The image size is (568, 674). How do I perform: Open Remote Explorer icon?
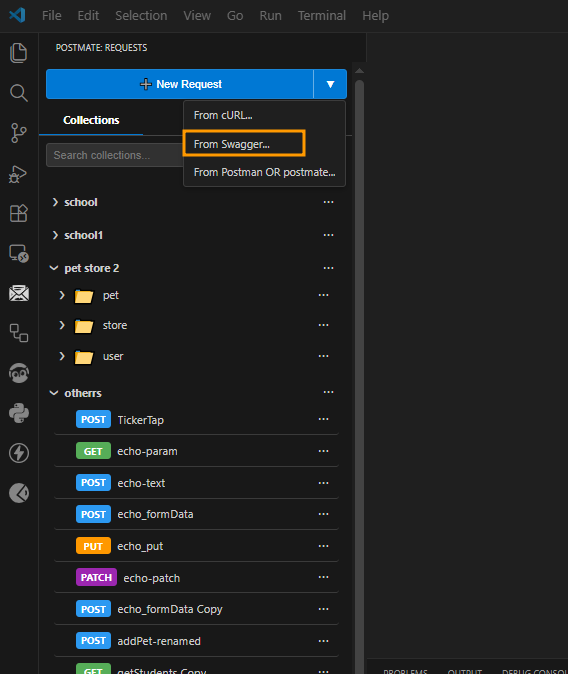(x=18, y=253)
